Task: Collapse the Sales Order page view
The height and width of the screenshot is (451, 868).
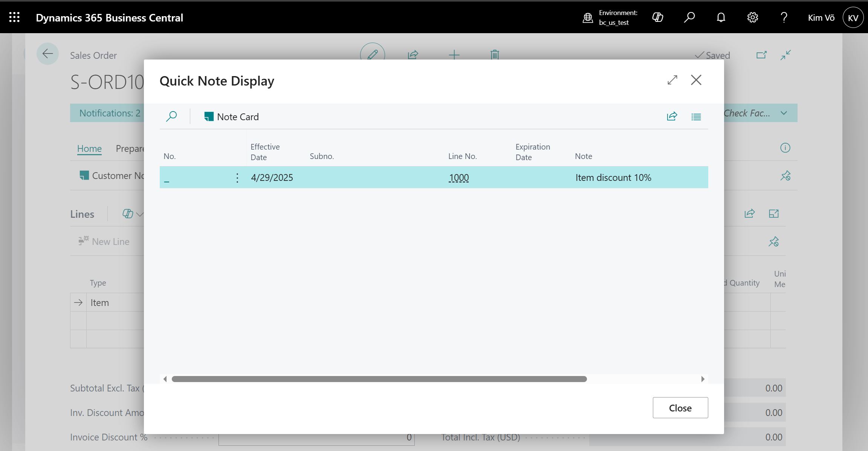Action: (785, 55)
